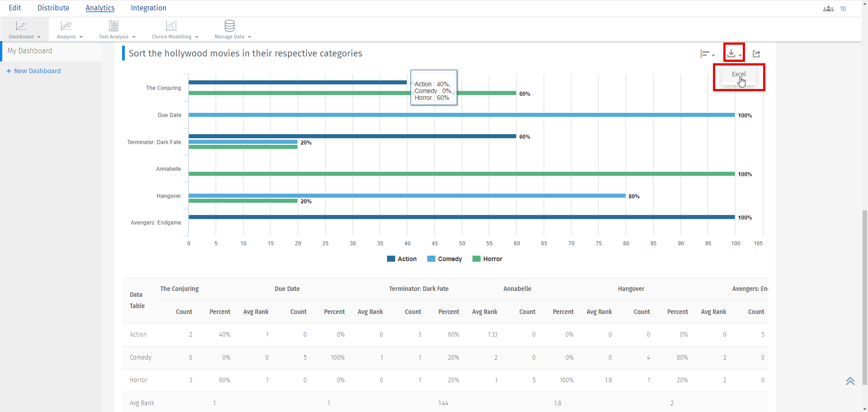Expand the Choice Modelling dropdown arrow
This screenshot has height=412, width=868.
tap(197, 37)
